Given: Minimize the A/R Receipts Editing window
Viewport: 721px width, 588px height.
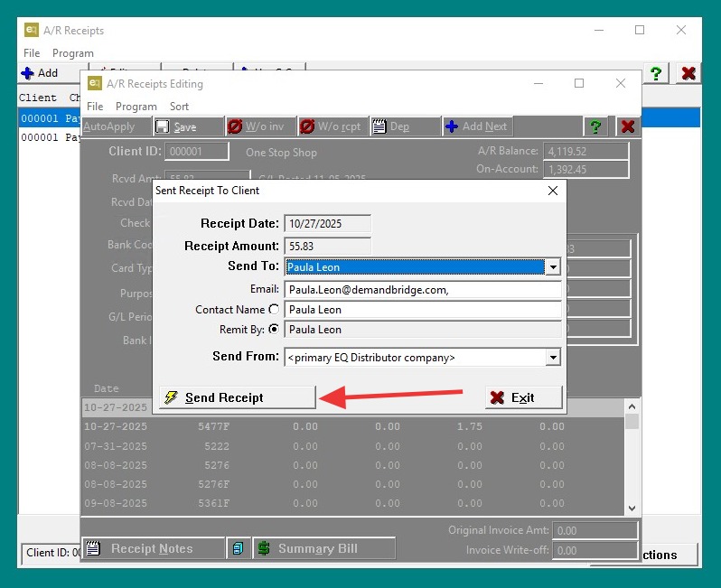Looking at the screenshot, I should [538, 83].
